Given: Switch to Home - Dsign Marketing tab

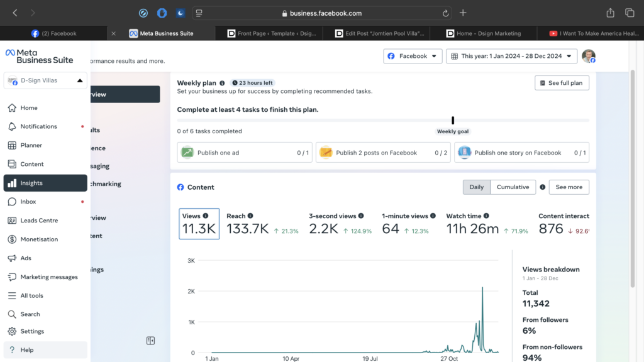Looking at the screenshot, I should (484, 34).
